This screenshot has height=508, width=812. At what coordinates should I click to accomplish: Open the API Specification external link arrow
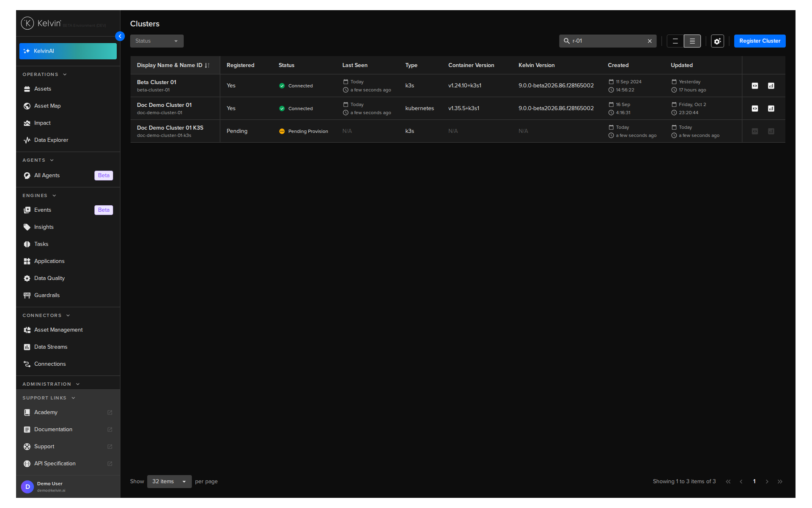click(110, 464)
